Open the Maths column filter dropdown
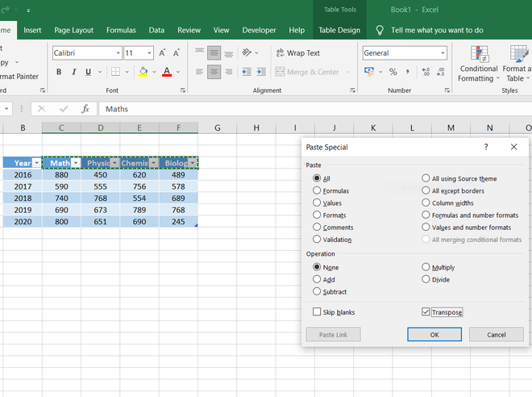This screenshot has width=532, height=397. 76,163
